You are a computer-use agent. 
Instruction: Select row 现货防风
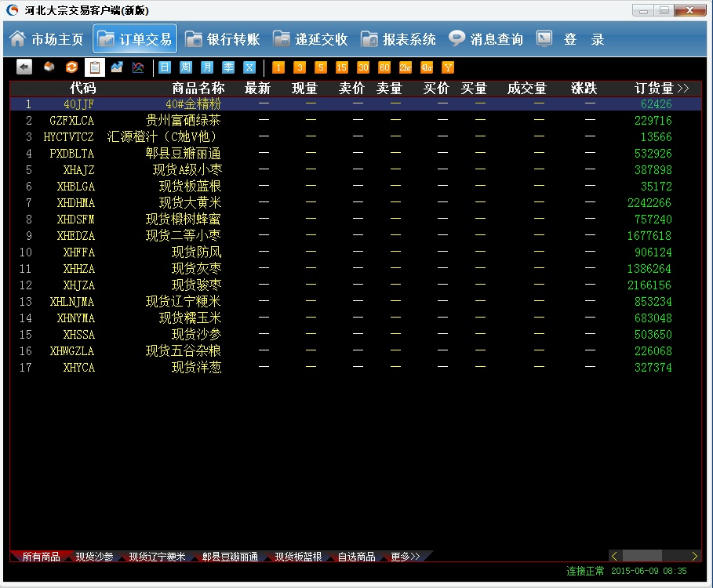[x=355, y=252]
